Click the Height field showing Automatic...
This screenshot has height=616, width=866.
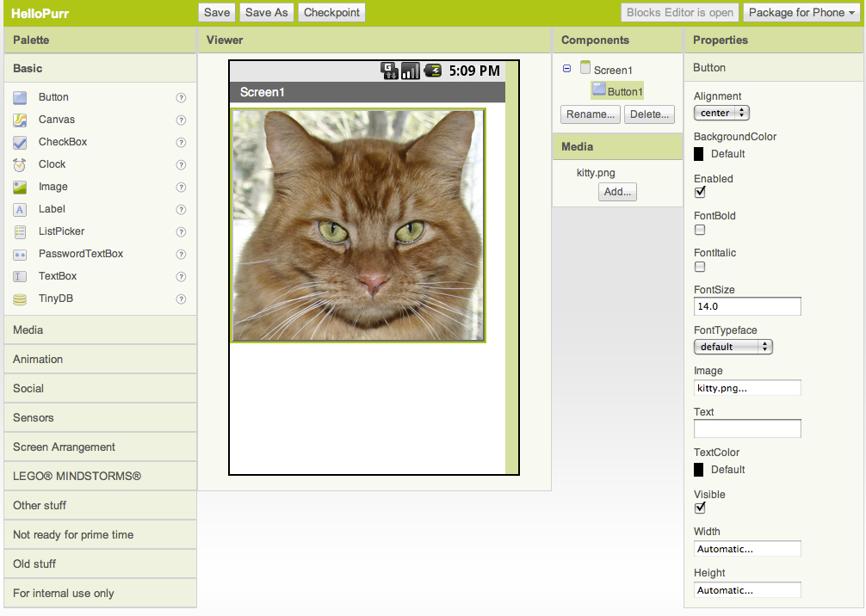pos(747,590)
